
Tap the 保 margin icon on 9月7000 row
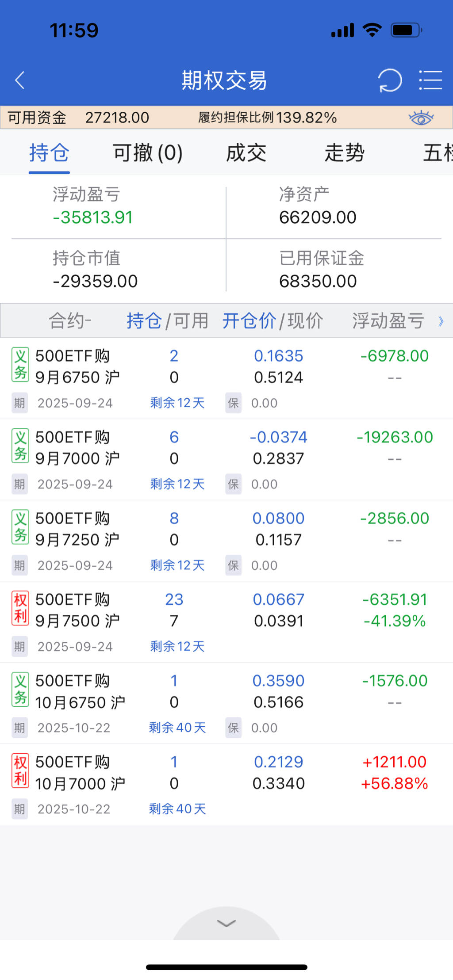click(233, 484)
